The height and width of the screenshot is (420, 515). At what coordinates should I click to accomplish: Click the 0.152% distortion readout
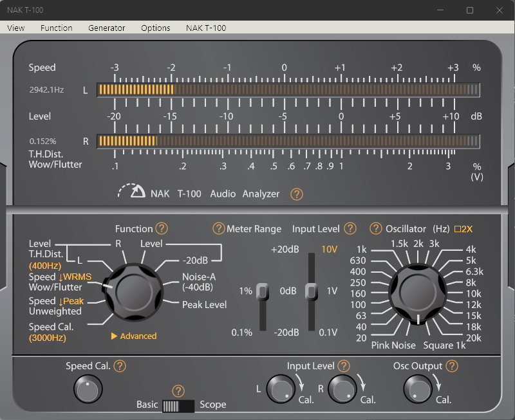pyautogui.click(x=42, y=142)
